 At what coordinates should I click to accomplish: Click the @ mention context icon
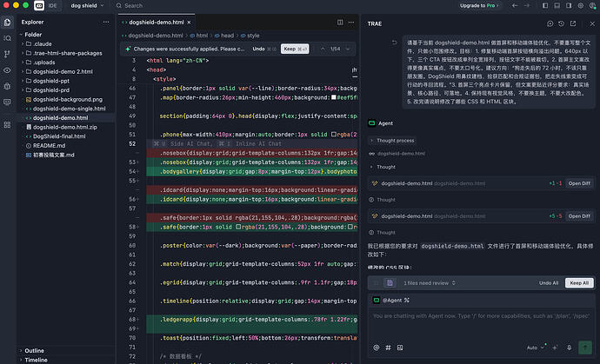[377, 347]
